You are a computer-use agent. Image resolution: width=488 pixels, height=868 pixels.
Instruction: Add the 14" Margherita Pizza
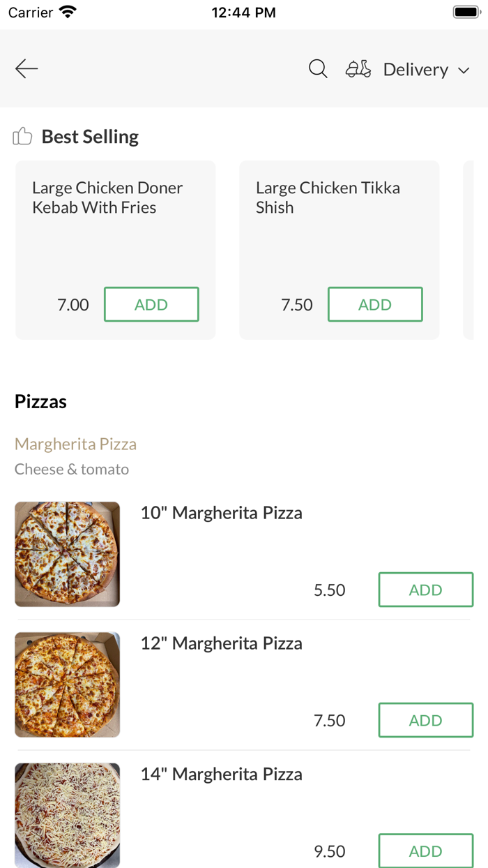(x=425, y=851)
